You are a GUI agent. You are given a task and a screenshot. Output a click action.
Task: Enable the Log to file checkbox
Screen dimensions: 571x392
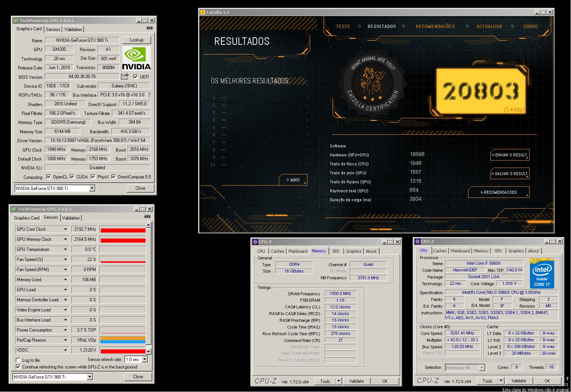(18, 360)
